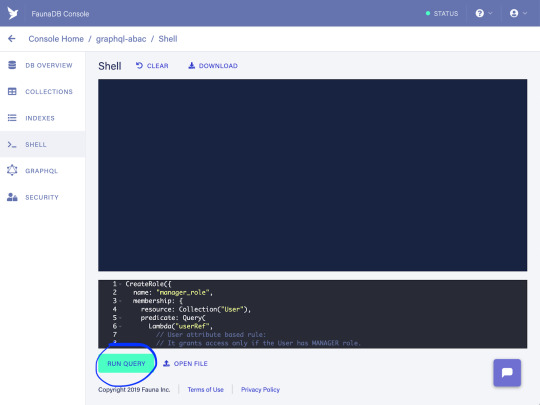540x405 pixels.
Task: Click the DB Overview database icon
Action: [x=12, y=65]
